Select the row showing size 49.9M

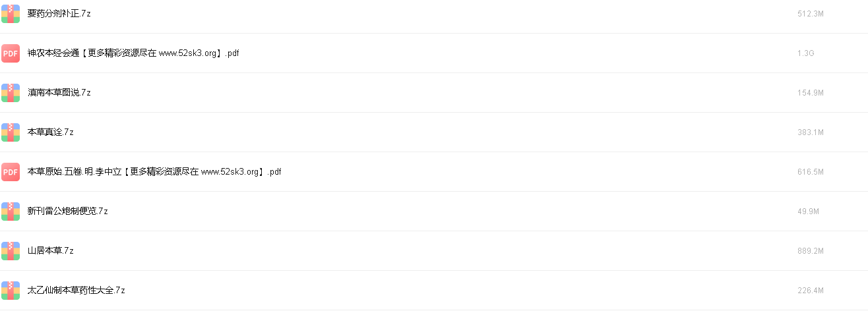point(434,212)
